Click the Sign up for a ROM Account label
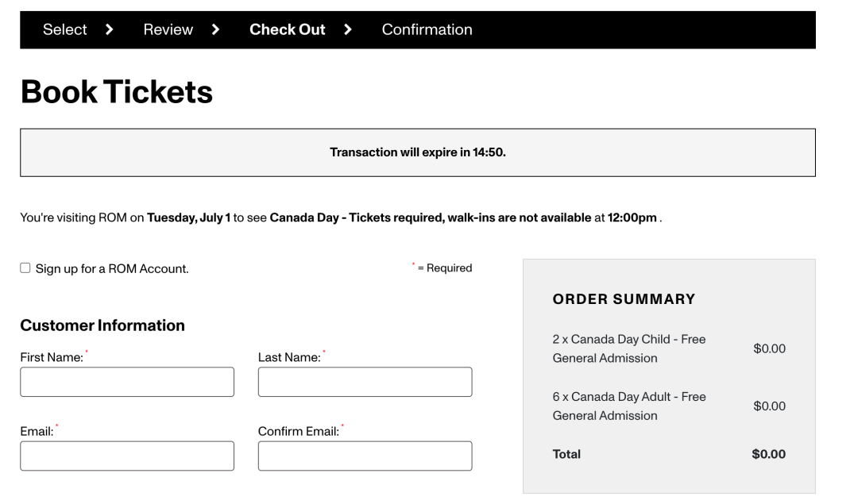 pos(112,269)
